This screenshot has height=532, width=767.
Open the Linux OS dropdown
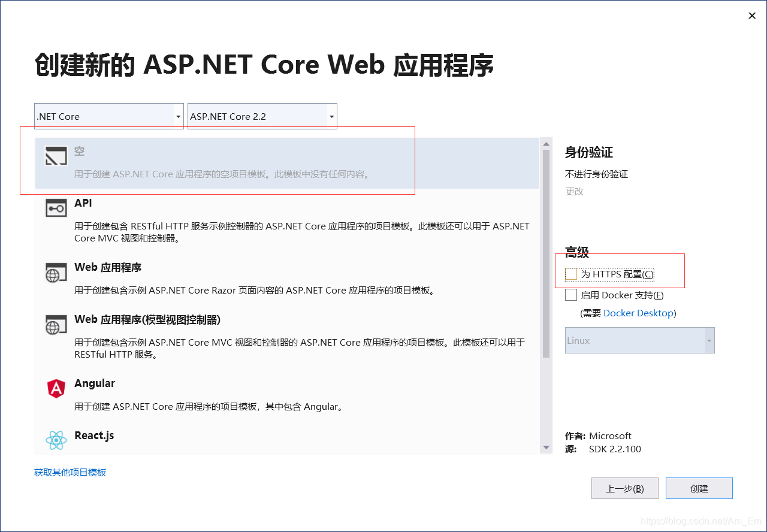click(x=640, y=340)
